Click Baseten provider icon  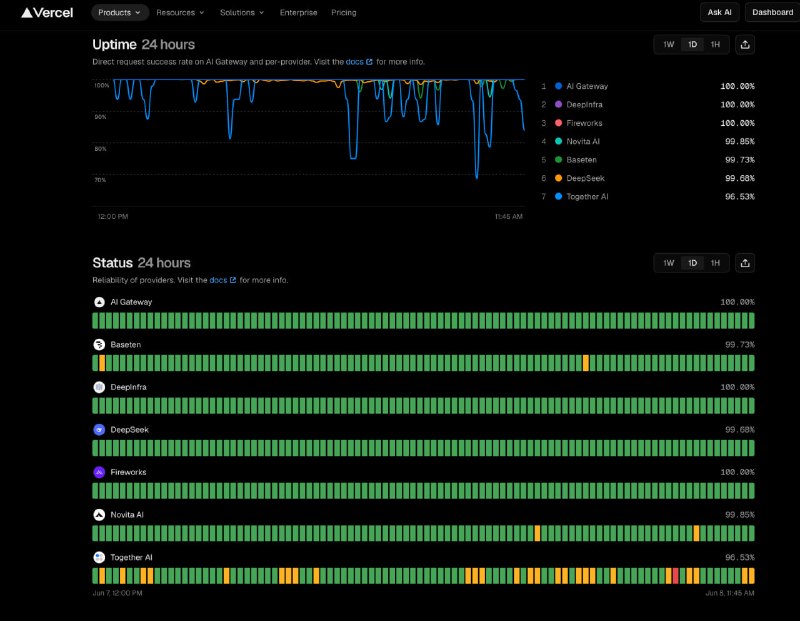tap(99, 344)
